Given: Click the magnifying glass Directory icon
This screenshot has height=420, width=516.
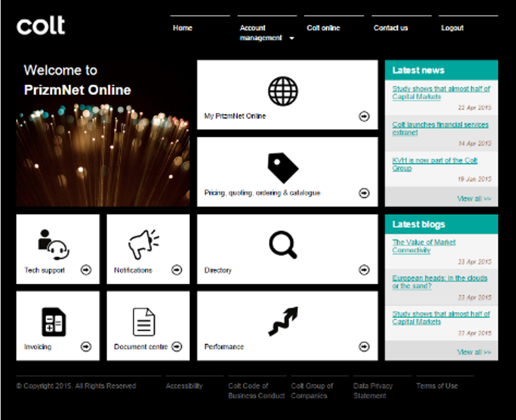Looking at the screenshot, I should click(x=283, y=245).
